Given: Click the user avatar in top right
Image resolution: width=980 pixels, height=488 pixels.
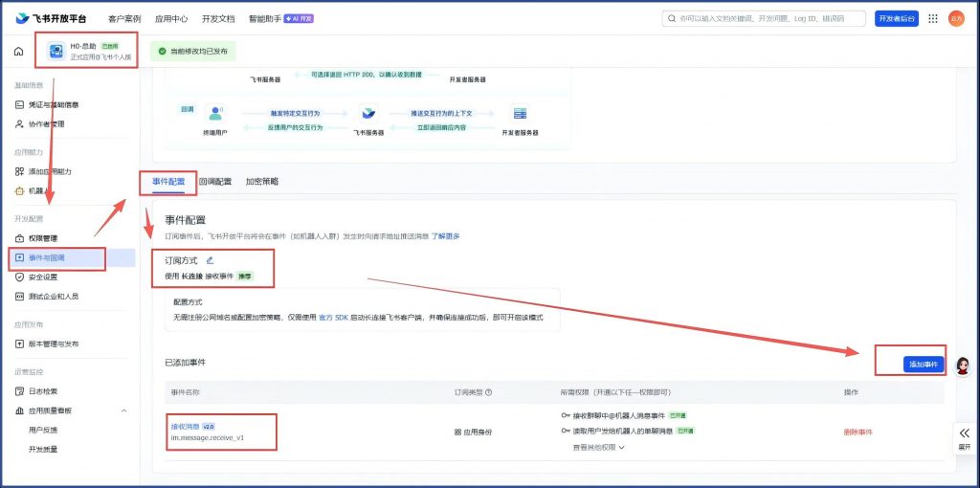Looking at the screenshot, I should pos(956,18).
